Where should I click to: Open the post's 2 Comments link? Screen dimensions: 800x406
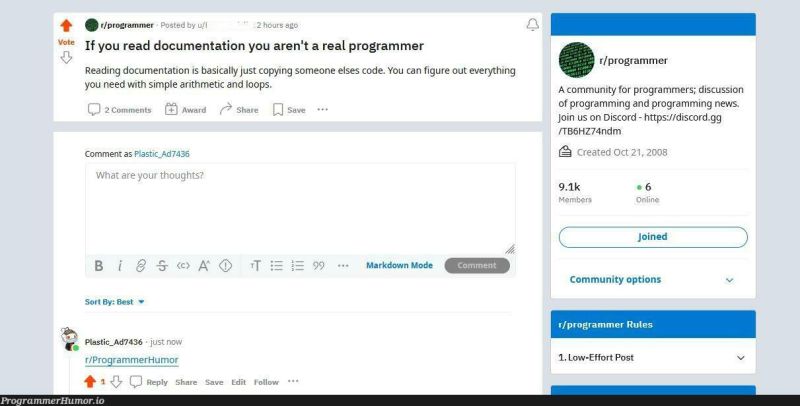click(x=119, y=110)
